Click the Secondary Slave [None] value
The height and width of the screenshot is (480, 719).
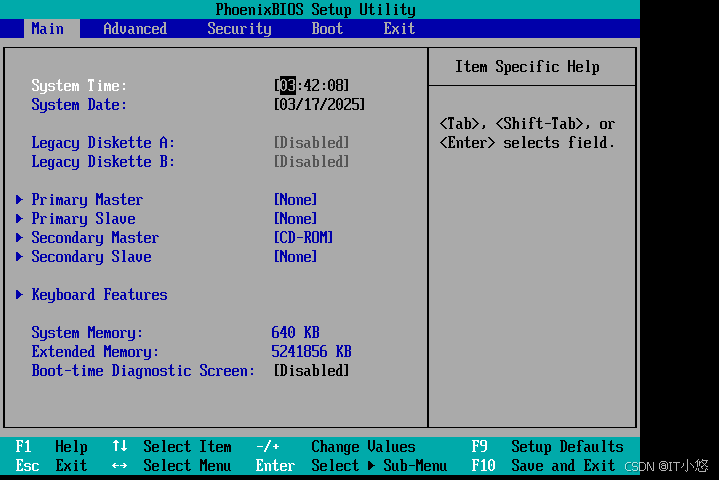[295, 256]
